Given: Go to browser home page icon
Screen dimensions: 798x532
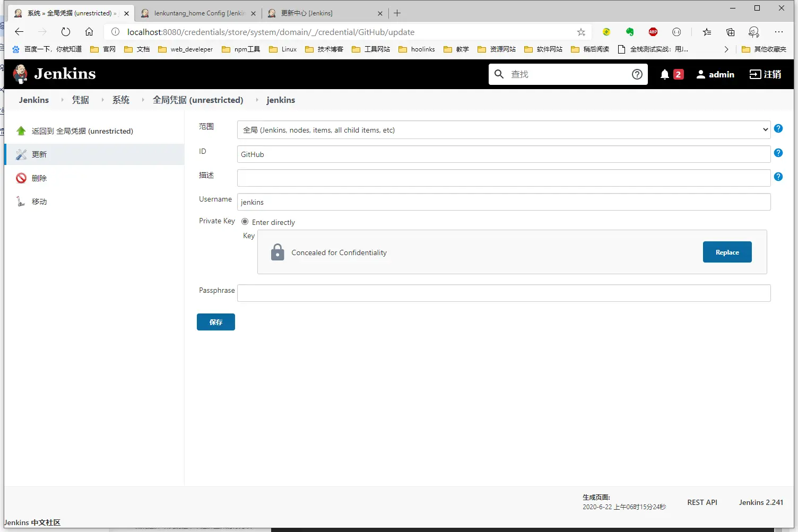Looking at the screenshot, I should (89, 32).
